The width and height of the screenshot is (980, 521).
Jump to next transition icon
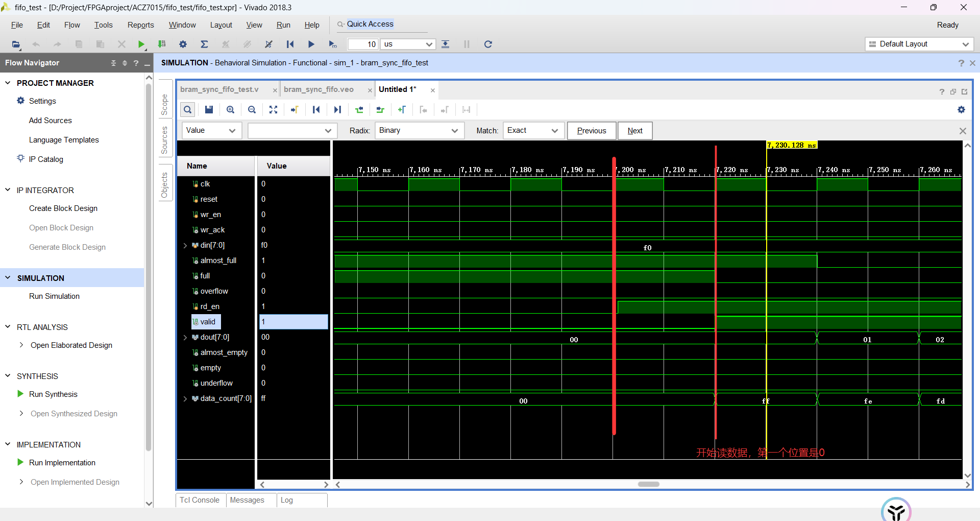pos(380,110)
